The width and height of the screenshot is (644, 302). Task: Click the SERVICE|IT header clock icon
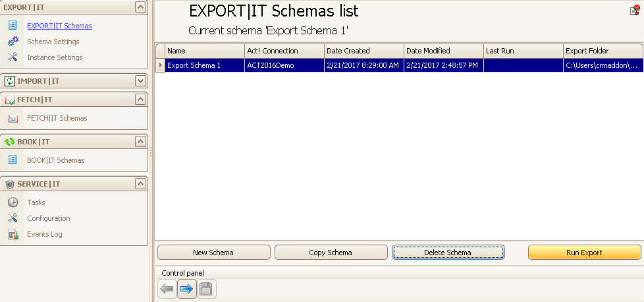(x=10, y=185)
